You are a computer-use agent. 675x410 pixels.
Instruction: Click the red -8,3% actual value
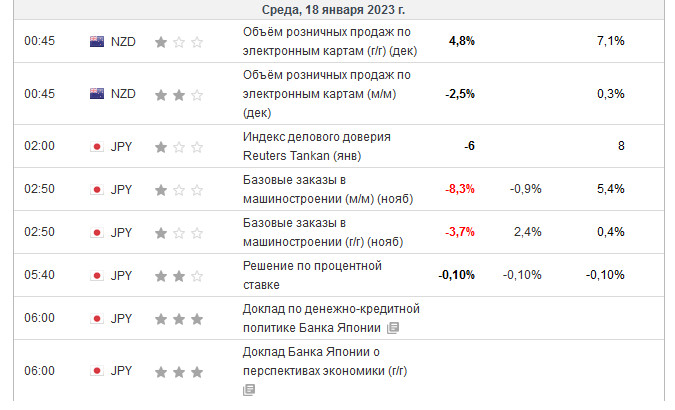pyautogui.click(x=460, y=189)
